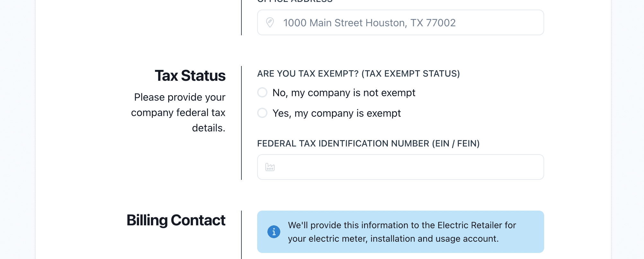
Task: Click the Billing Contact section heading
Action: [x=176, y=220]
